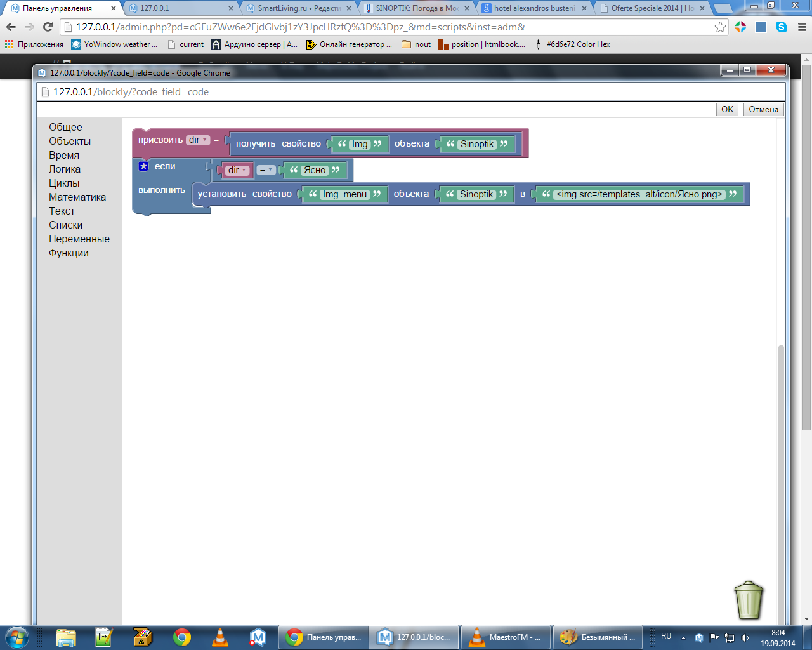Click the browser Forward arrow
812x650 pixels.
29,27
